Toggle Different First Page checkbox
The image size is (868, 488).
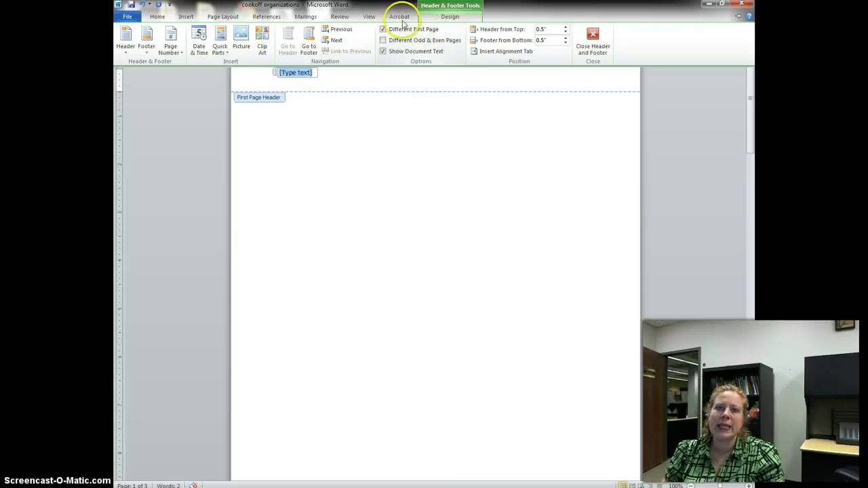pos(383,29)
